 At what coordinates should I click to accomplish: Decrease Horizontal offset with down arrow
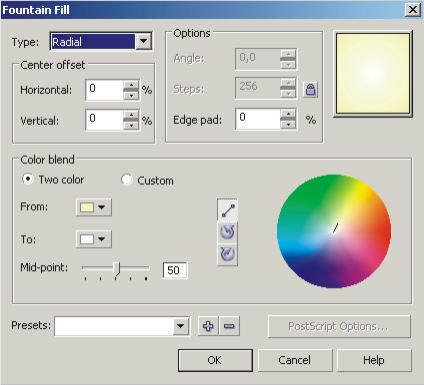(131, 95)
